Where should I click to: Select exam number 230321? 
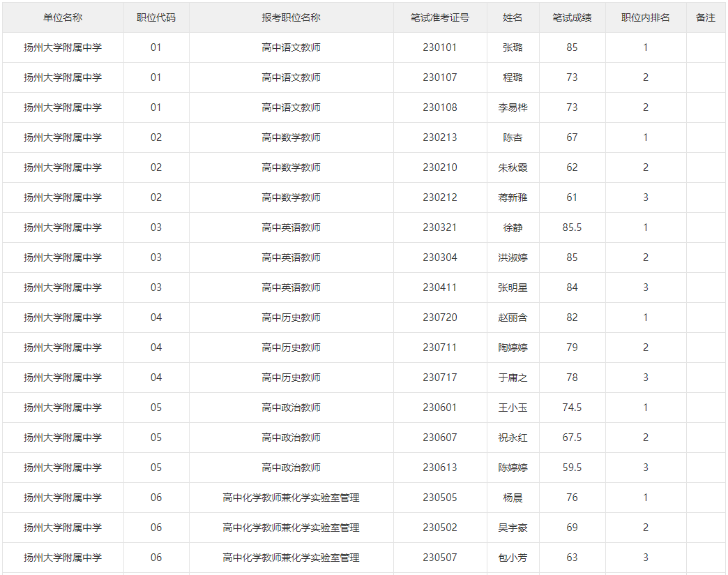coord(440,227)
